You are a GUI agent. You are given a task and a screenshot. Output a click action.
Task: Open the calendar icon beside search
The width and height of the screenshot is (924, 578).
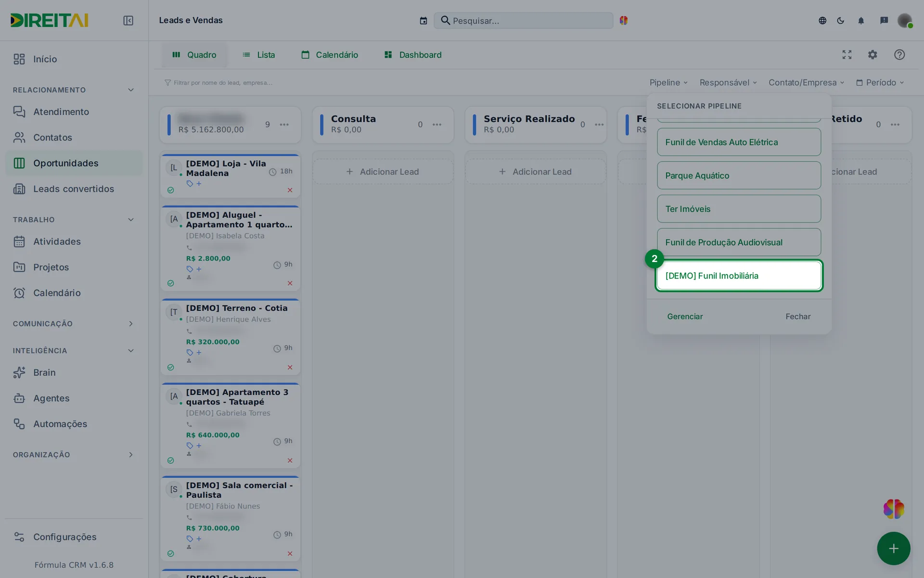click(x=423, y=21)
